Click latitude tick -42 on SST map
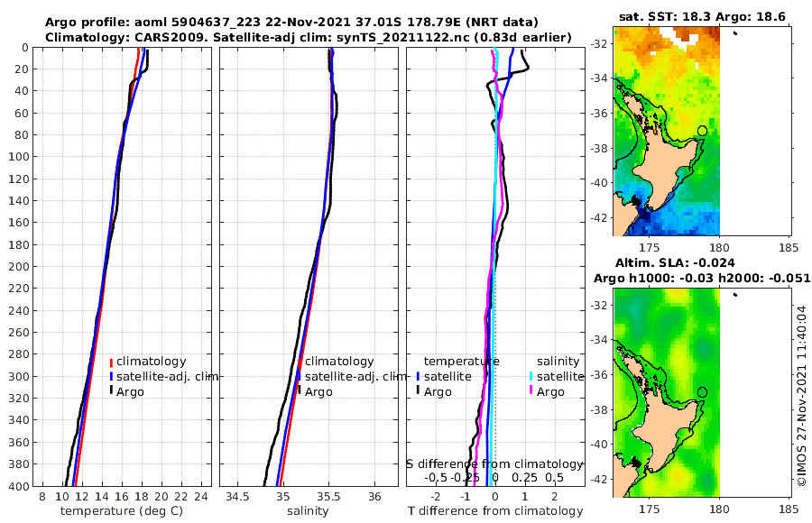The image size is (812, 523). coord(599,218)
